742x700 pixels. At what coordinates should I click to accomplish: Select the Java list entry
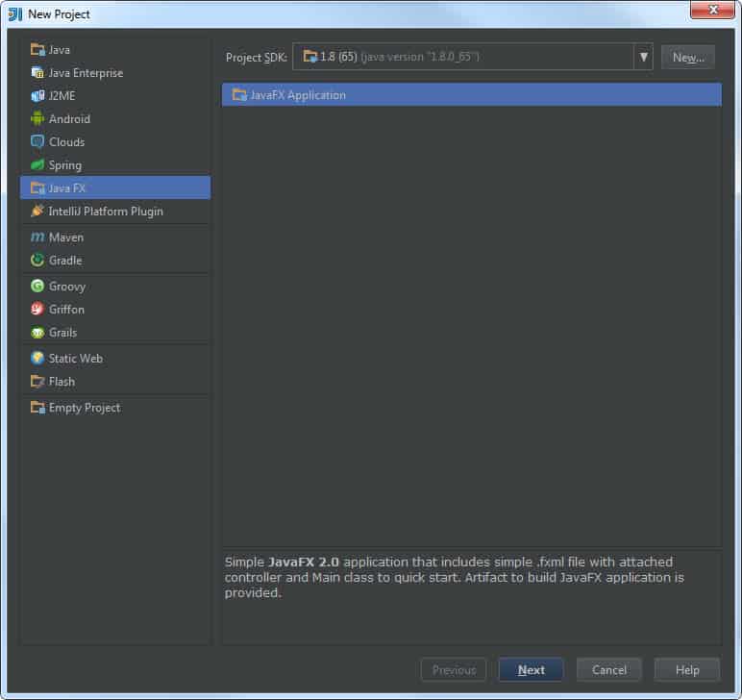(x=115, y=50)
